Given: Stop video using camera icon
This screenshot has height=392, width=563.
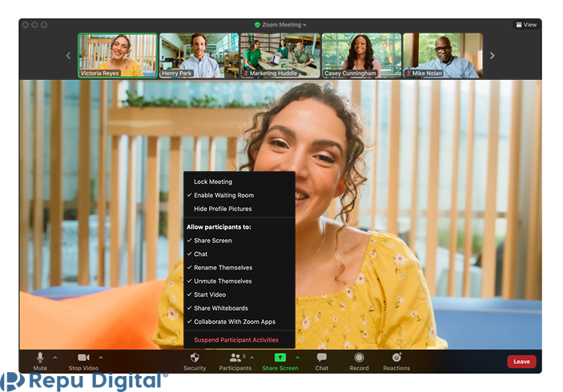Looking at the screenshot, I should click(x=83, y=358).
